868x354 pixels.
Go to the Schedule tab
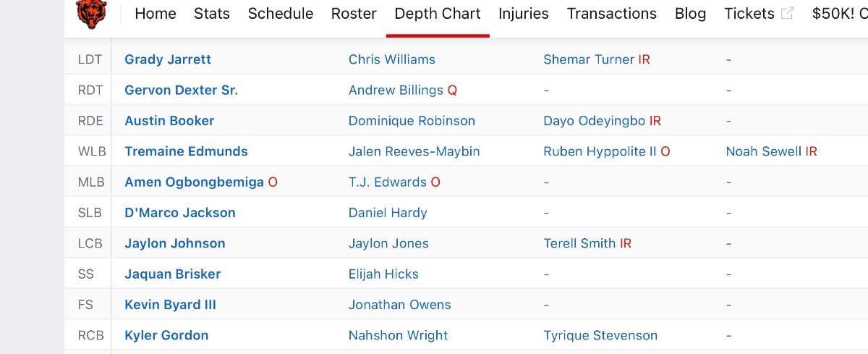tap(281, 14)
